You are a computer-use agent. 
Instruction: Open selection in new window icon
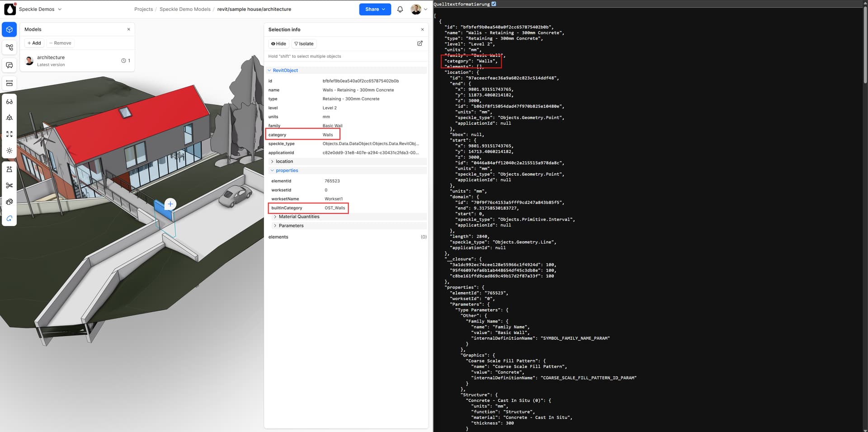(x=420, y=43)
